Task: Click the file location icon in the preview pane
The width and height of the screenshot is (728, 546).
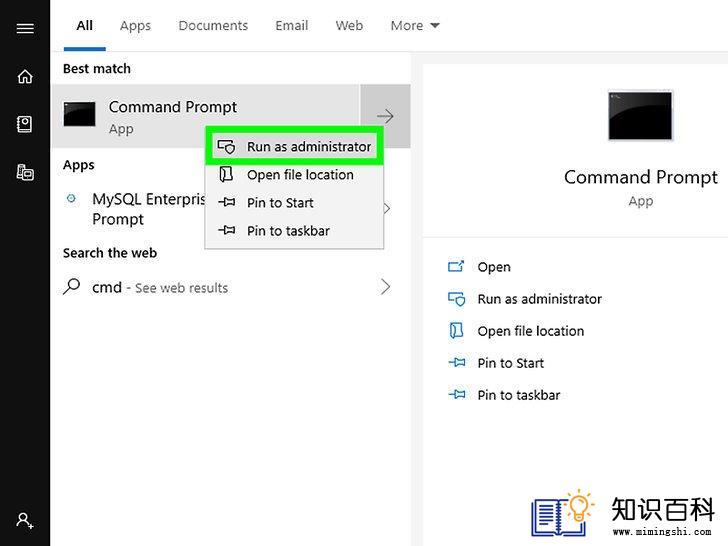Action: tap(456, 331)
